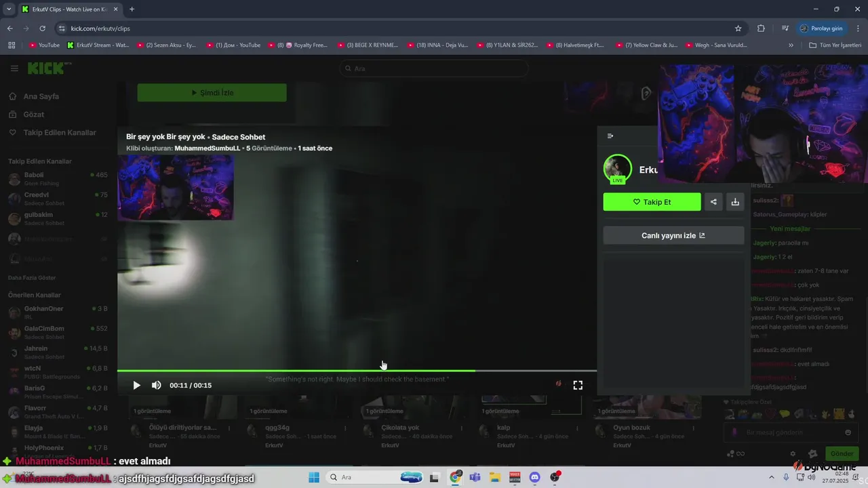Open the Chrome apps grid icon
Viewport: 868px width, 488px height.
pyautogui.click(x=12, y=45)
